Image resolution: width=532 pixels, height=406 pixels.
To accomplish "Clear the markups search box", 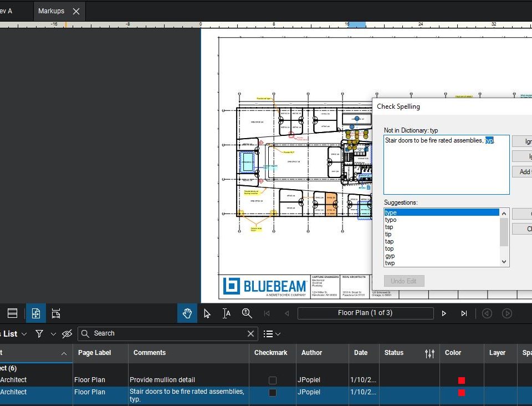I will (250, 334).
